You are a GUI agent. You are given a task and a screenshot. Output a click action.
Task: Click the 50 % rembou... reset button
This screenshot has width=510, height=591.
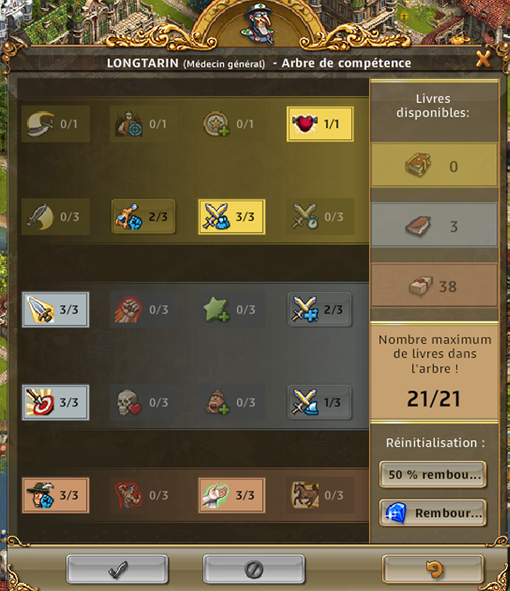click(x=433, y=475)
